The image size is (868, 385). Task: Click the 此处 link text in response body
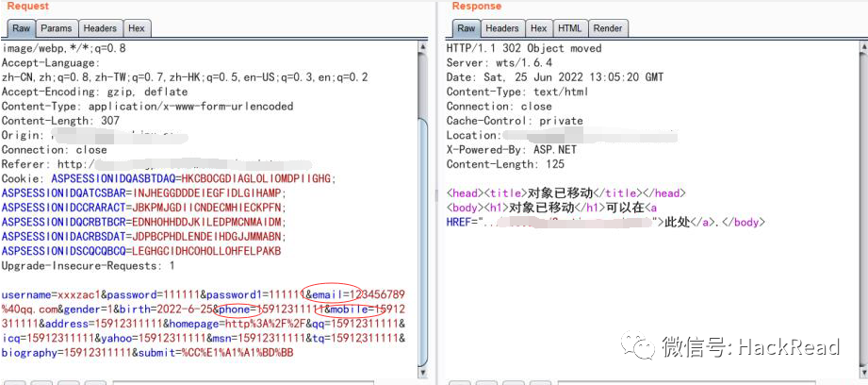coord(677,222)
